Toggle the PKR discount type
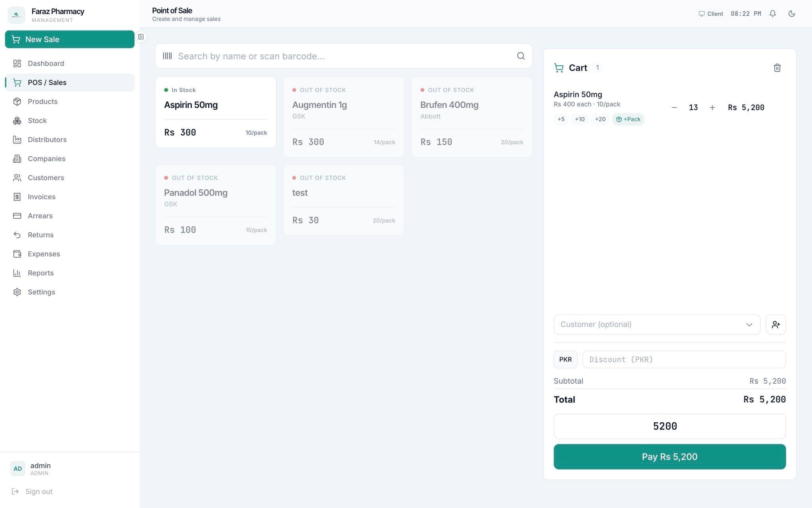 (565, 360)
